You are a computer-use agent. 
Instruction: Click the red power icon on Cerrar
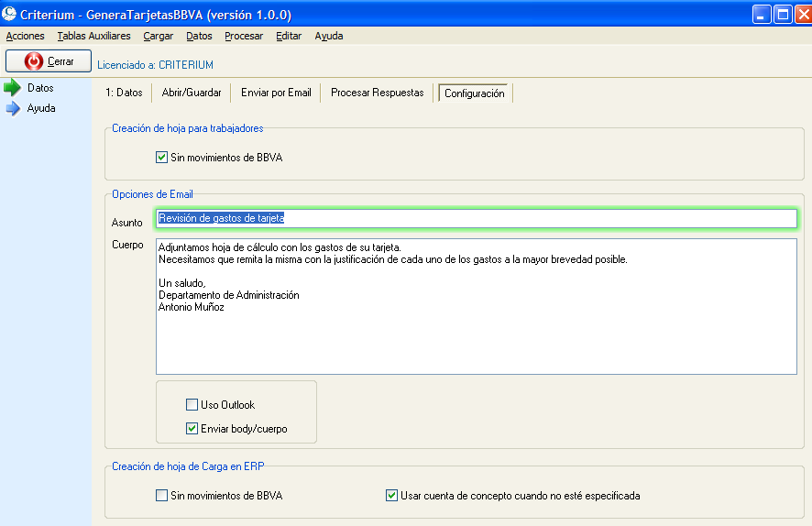(x=34, y=61)
